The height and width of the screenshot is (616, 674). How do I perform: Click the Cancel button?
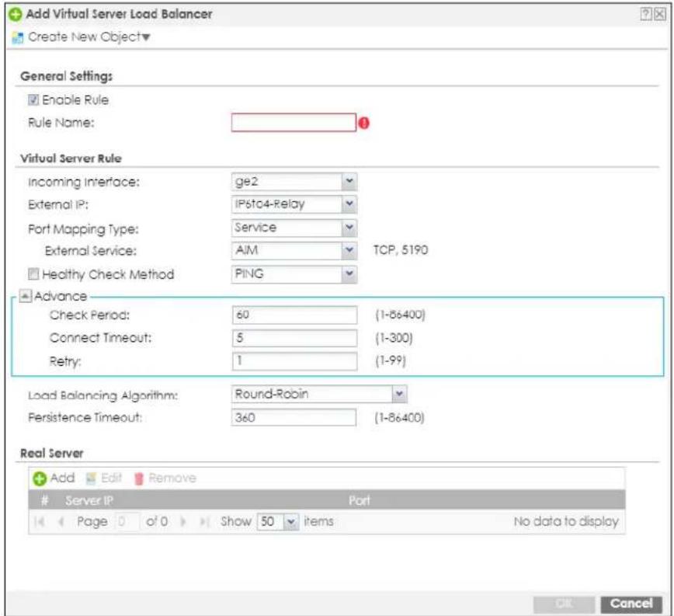pos(631,604)
